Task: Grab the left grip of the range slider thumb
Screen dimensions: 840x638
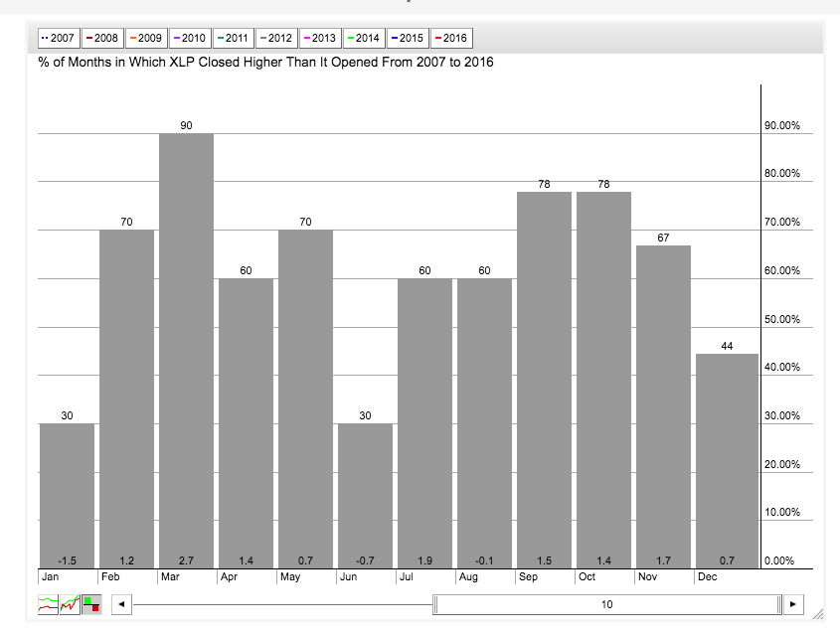Action: coord(435,604)
